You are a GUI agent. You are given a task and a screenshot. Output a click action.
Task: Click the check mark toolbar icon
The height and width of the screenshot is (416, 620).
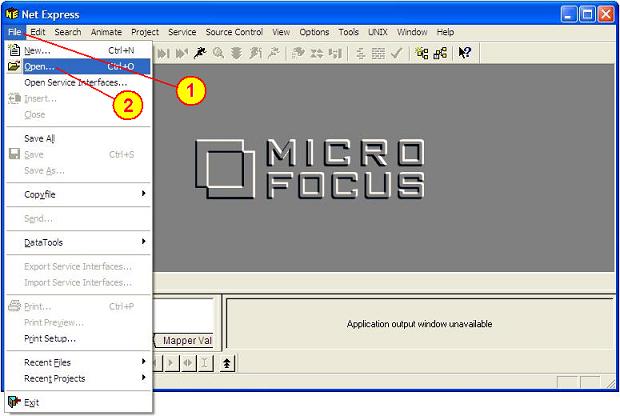(x=396, y=53)
